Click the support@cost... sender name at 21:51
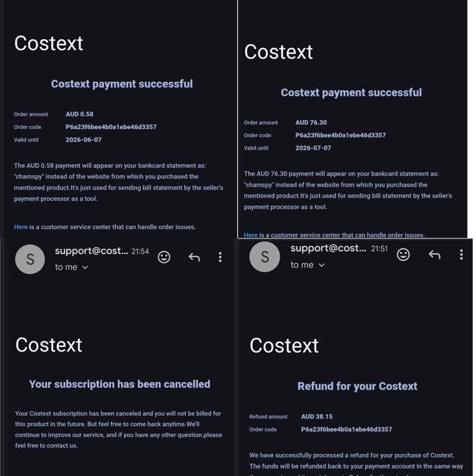The width and height of the screenshot is (476, 476). click(x=328, y=248)
